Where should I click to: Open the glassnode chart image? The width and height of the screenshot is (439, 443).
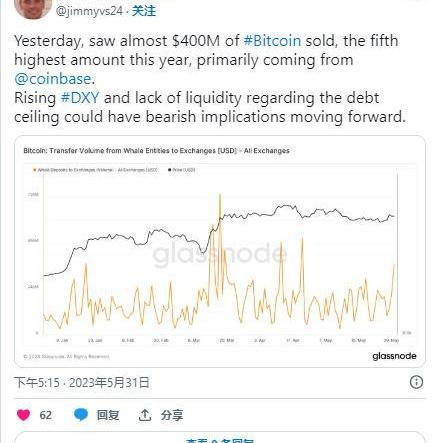[x=220, y=252]
